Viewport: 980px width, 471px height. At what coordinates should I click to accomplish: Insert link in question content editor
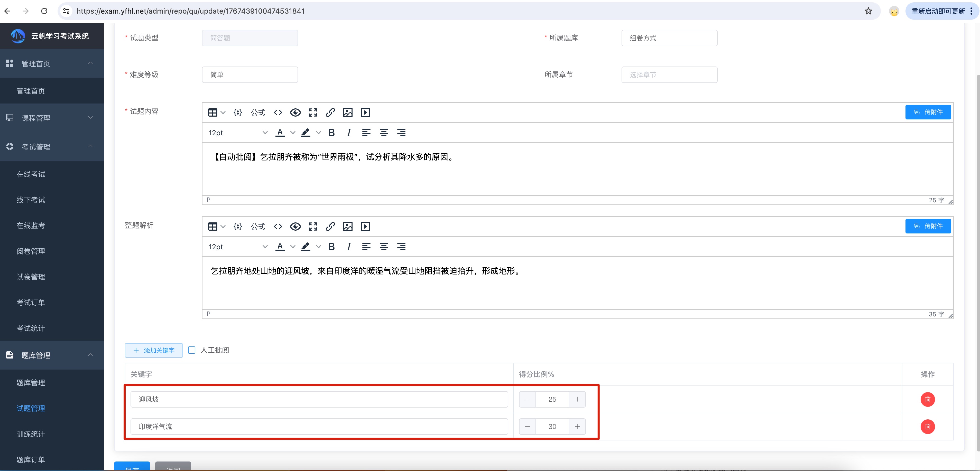pyautogui.click(x=330, y=112)
